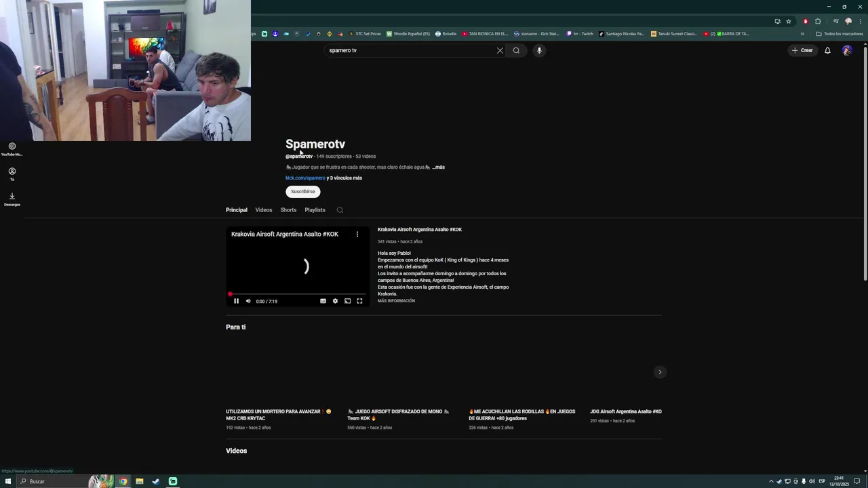Open Steam from the taskbar

tap(156, 481)
